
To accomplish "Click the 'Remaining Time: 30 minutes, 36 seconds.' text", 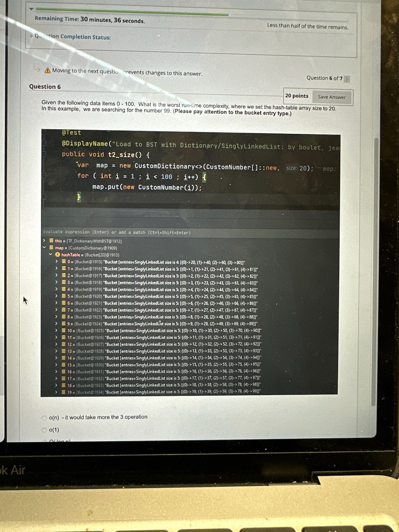I will click(90, 20).
